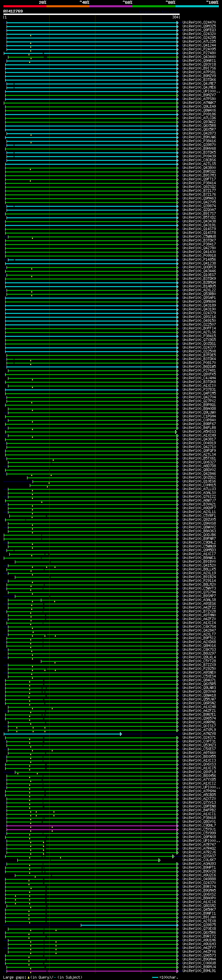
Task: Click the =100char. scale legend
Action: [165, 977]
